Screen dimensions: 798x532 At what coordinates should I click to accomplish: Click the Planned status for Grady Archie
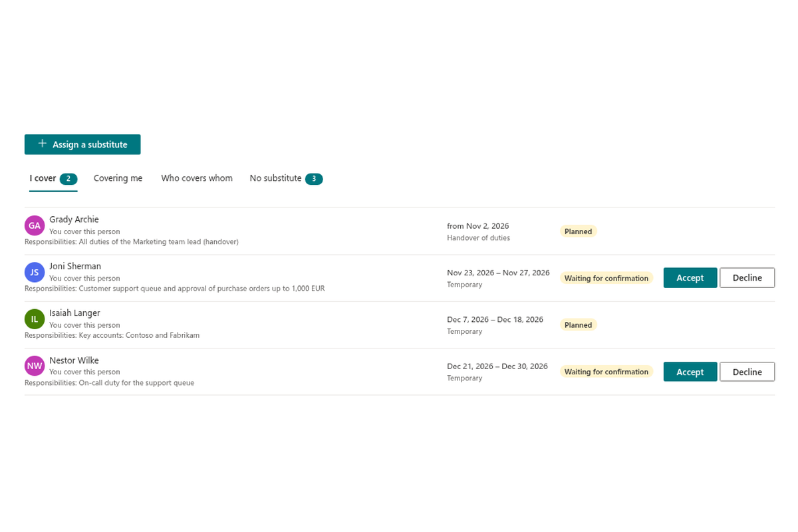click(x=578, y=231)
